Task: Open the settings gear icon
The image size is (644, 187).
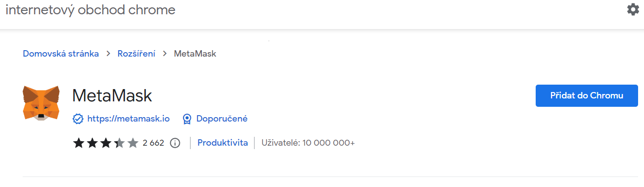Action: tap(633, 9)
